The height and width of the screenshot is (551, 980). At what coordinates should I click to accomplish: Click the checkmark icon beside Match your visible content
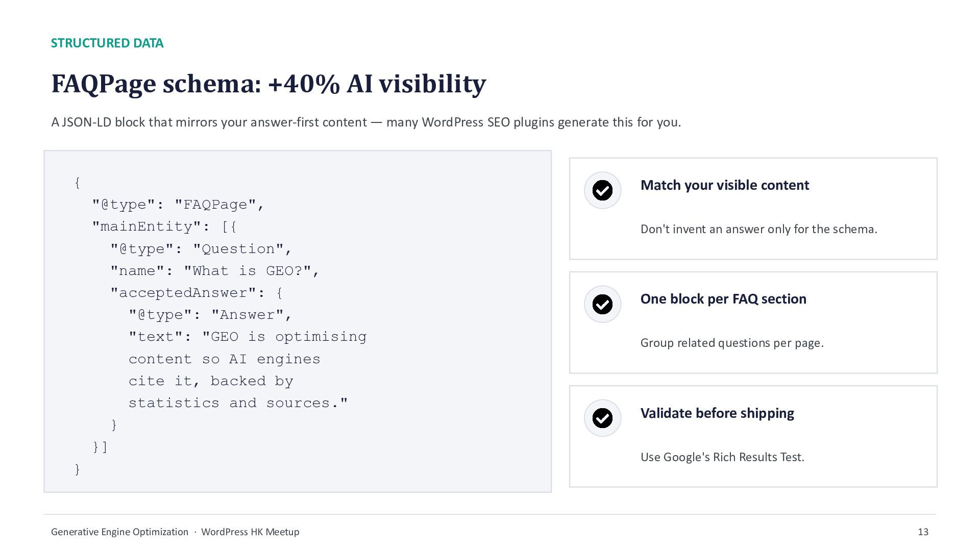point(602,190)
